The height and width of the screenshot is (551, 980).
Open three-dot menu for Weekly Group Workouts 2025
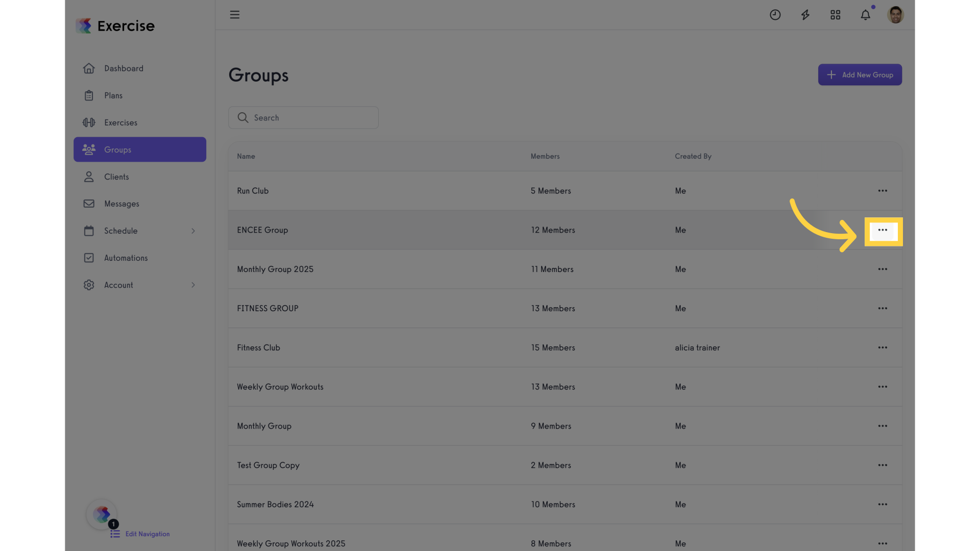[883, 544]
